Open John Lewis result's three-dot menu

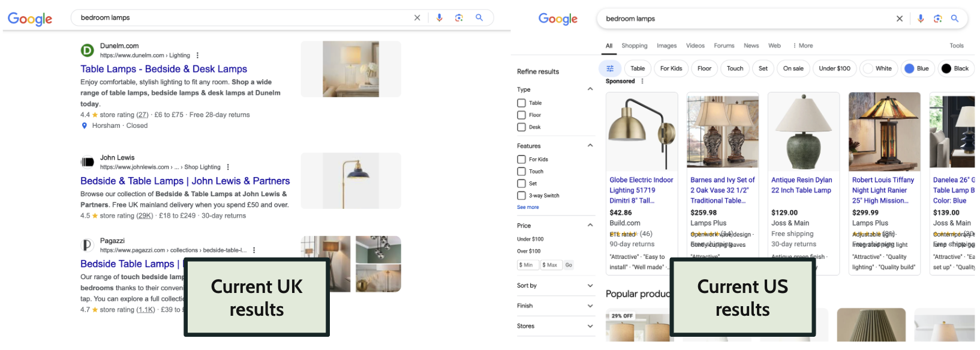click(228, 167)
